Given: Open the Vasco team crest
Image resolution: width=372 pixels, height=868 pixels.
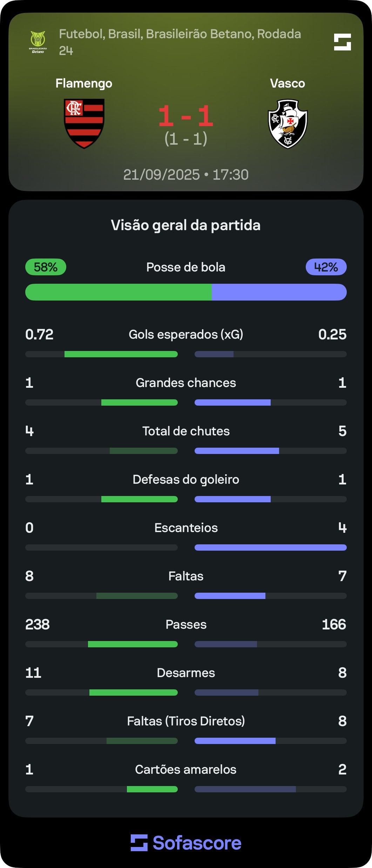Looking at the screenshot, I should 288,124.
